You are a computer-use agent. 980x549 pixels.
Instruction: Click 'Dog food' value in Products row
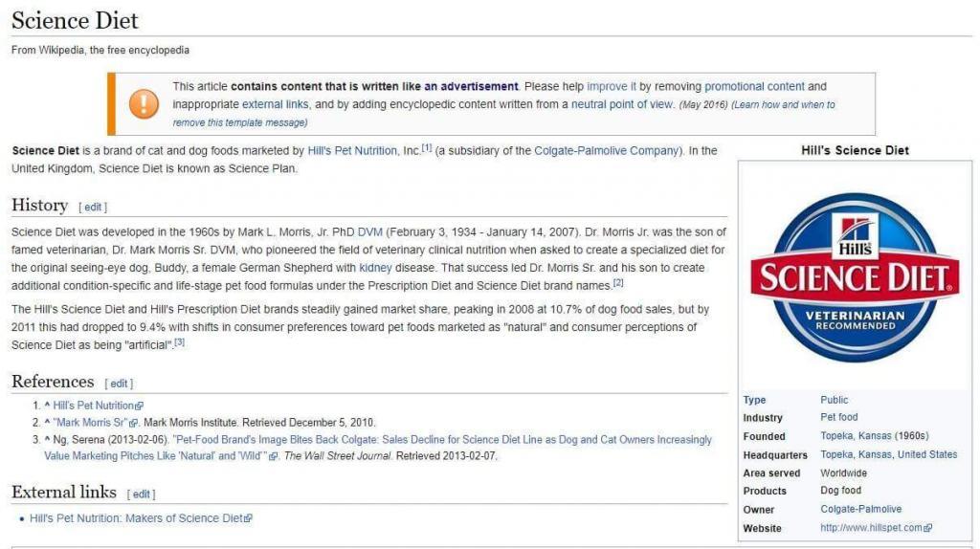840,491
